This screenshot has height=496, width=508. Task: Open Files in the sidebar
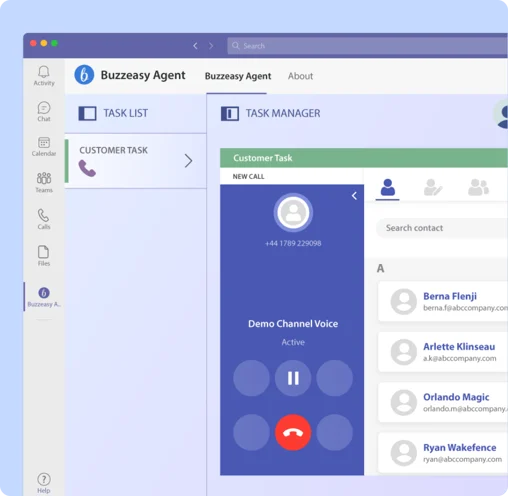[44, 256]
